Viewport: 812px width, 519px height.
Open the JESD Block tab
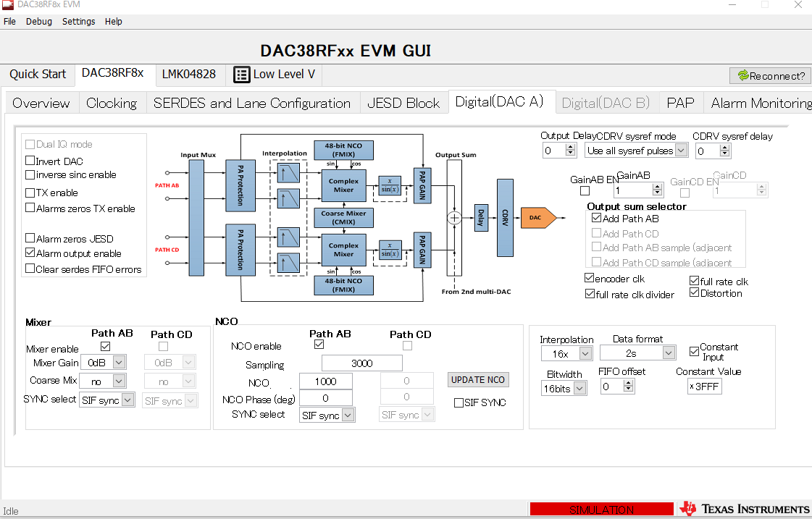(403, 103)
